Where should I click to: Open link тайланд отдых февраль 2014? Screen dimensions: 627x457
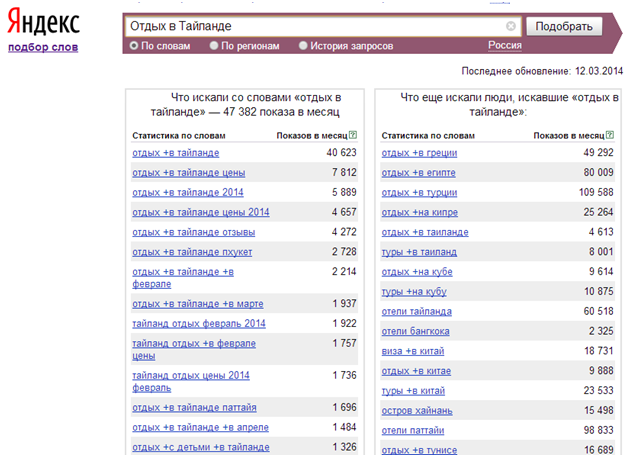point(199,323)
